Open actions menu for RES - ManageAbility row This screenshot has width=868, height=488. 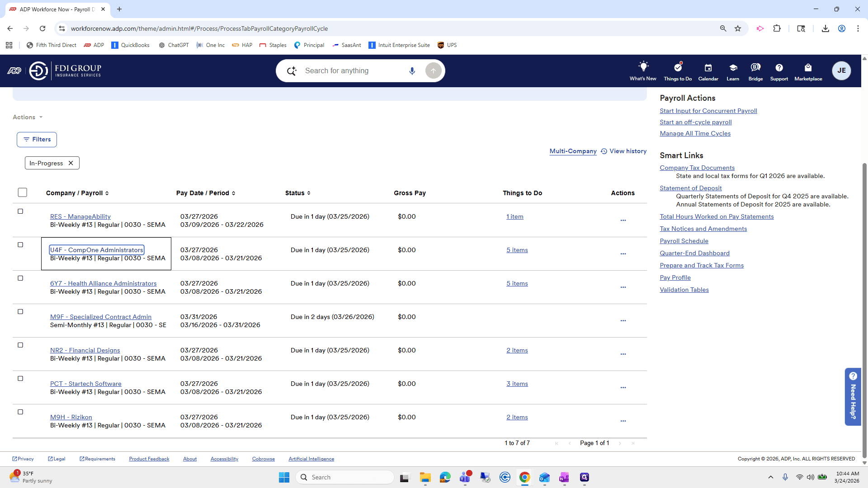(x=623, y=221)
